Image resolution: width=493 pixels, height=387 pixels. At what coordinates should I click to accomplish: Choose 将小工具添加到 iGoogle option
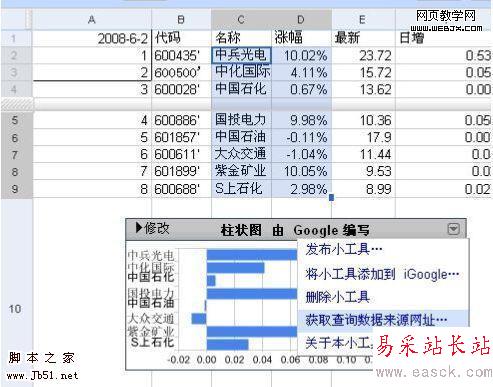click(x=382, y=274)
